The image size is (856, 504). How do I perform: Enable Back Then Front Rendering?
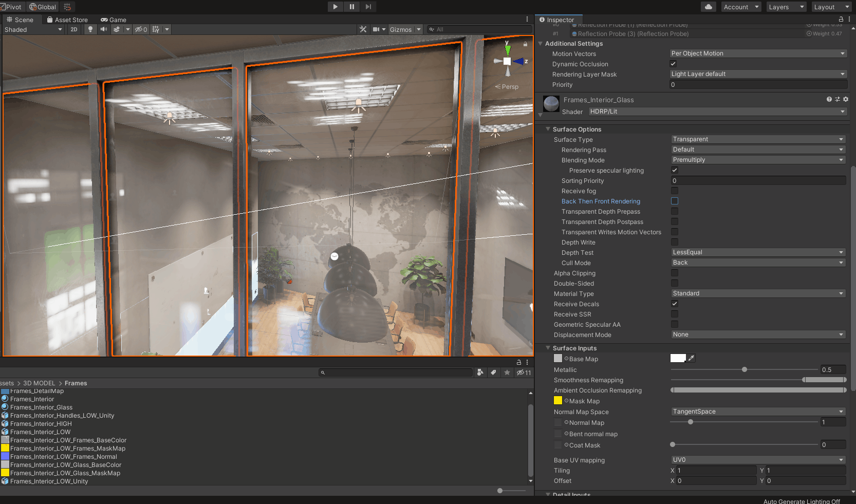coord(675,201)
